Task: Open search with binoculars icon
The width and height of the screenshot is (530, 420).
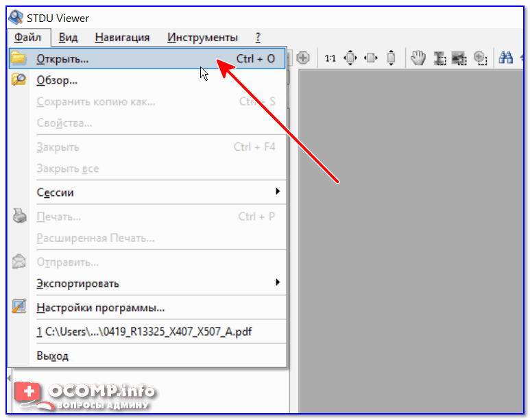Action: pos(506,58)
